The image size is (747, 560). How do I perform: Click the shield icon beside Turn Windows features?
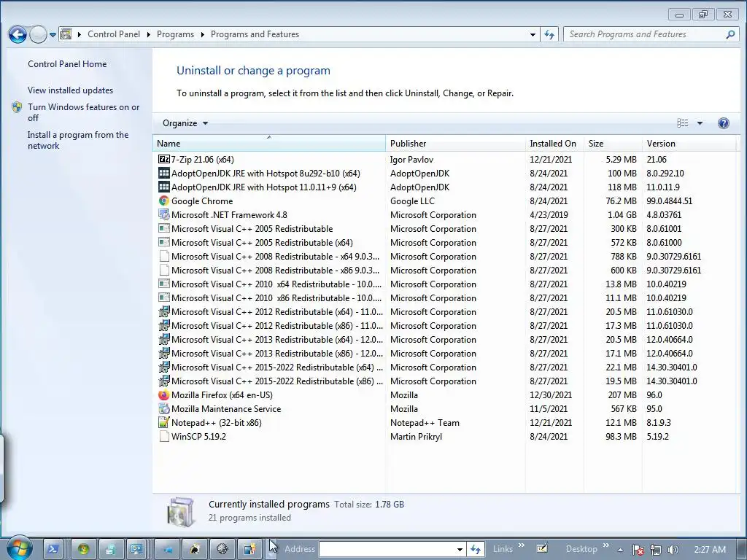[x=17, y=107]
